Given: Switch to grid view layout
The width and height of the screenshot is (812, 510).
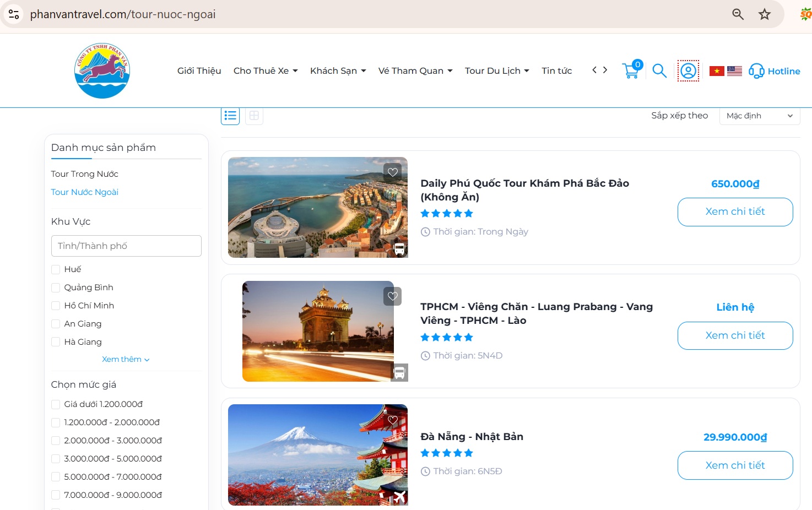Looking at the screenshot, I should point(254,116).
